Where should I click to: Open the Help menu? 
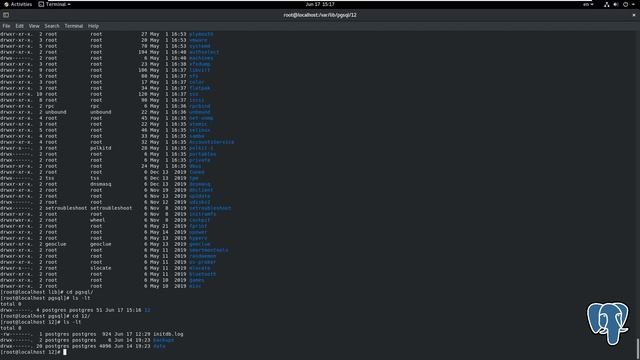93,26
